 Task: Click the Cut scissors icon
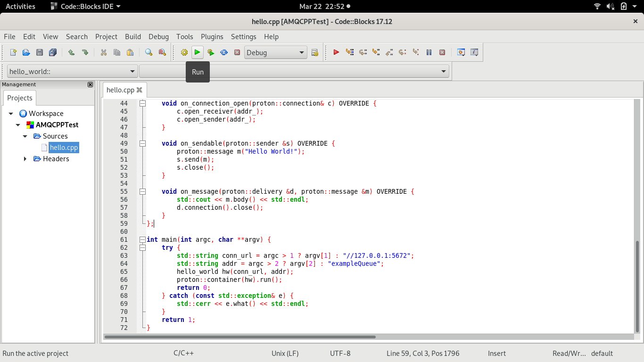(104, 52)
